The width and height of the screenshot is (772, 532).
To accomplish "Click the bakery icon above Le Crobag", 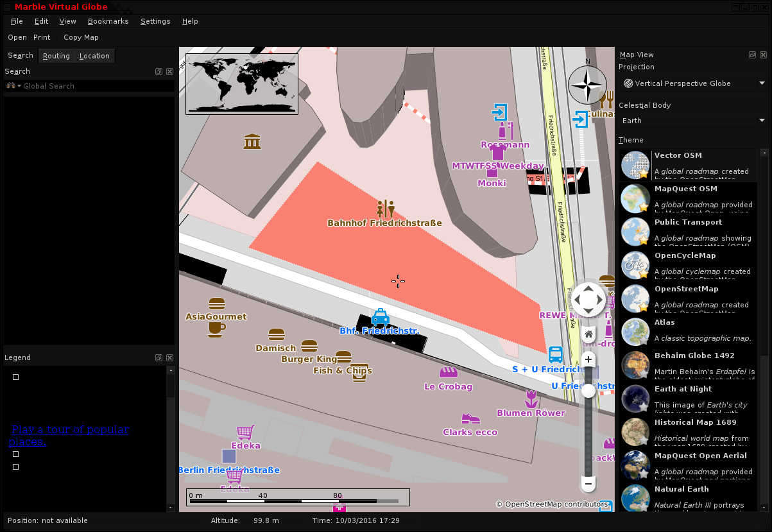I will click(448, 372).
